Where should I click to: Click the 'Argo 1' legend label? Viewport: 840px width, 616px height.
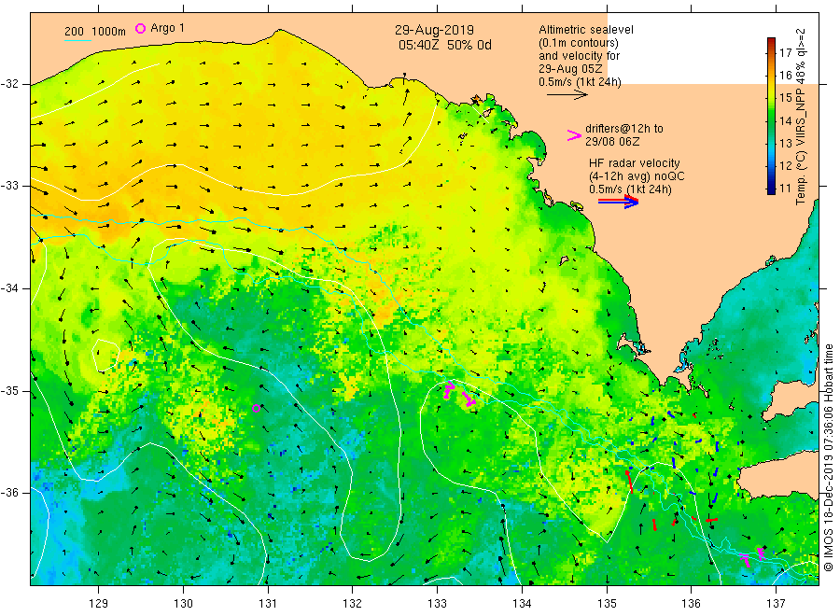167,28
